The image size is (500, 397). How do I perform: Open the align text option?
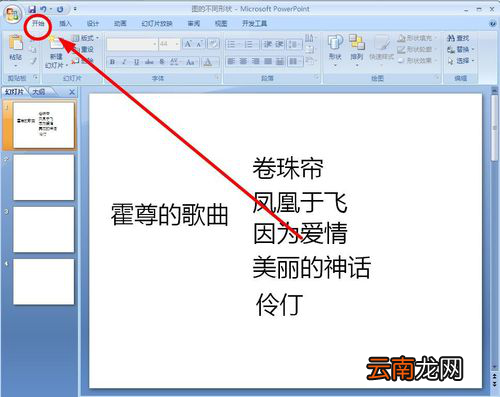(309, 50)
